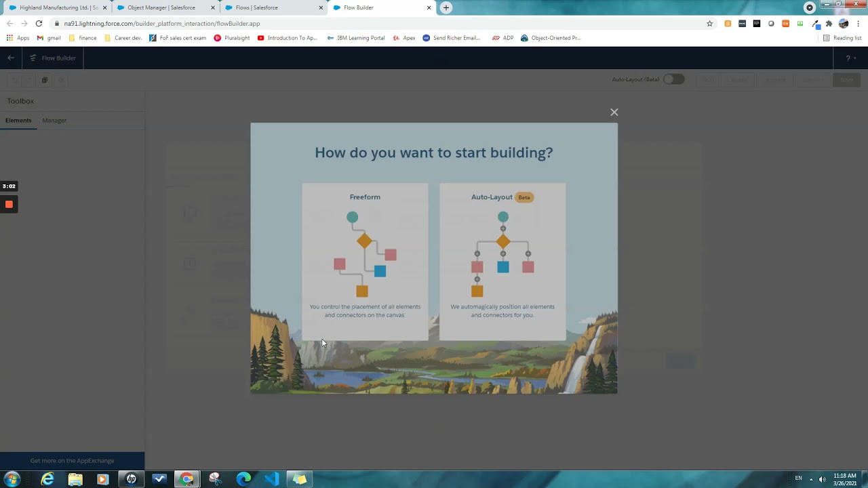Open the gmail bookmark
This screenshot has height=488, width=868.
click(49, 38)
